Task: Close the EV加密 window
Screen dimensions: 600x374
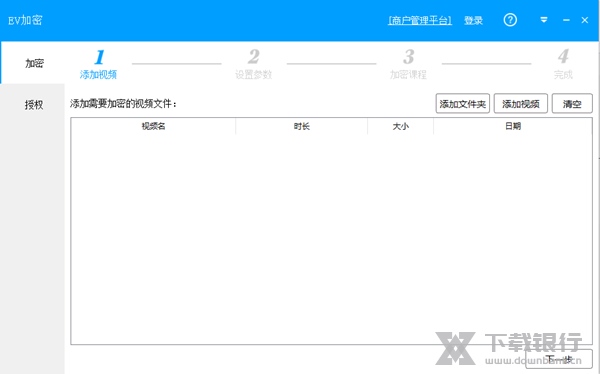Action: [585, 20]
